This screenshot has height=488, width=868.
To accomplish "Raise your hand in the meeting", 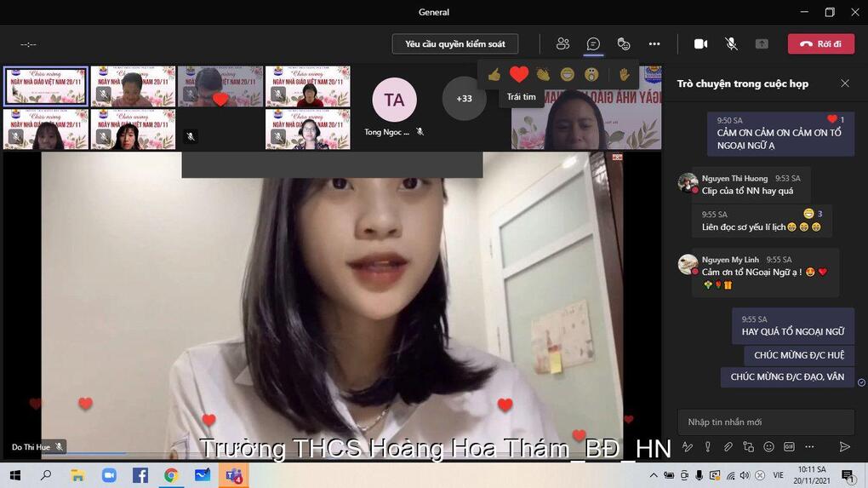I will tap(625, 74).
